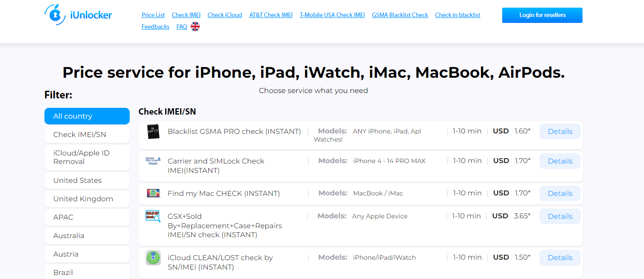Filter services by iCloud/Apple ID Removal
Viewport: 644px width, 279px height.
pos(87,157)
